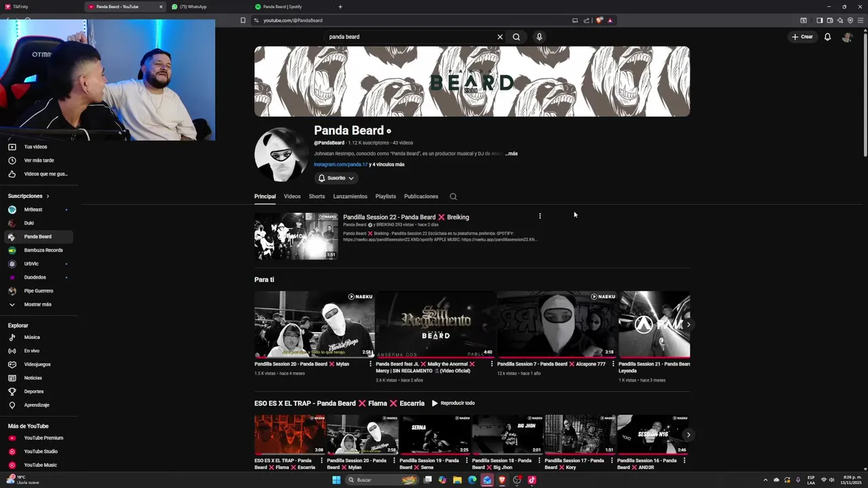Screen dimensions: 868x488
Task: Open Brave Shields lion icon
Action: coord(599,20)
